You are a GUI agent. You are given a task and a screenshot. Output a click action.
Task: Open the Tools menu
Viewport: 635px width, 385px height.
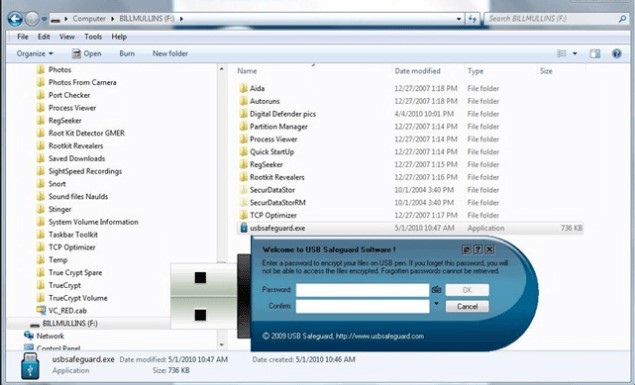click(93, 36)
